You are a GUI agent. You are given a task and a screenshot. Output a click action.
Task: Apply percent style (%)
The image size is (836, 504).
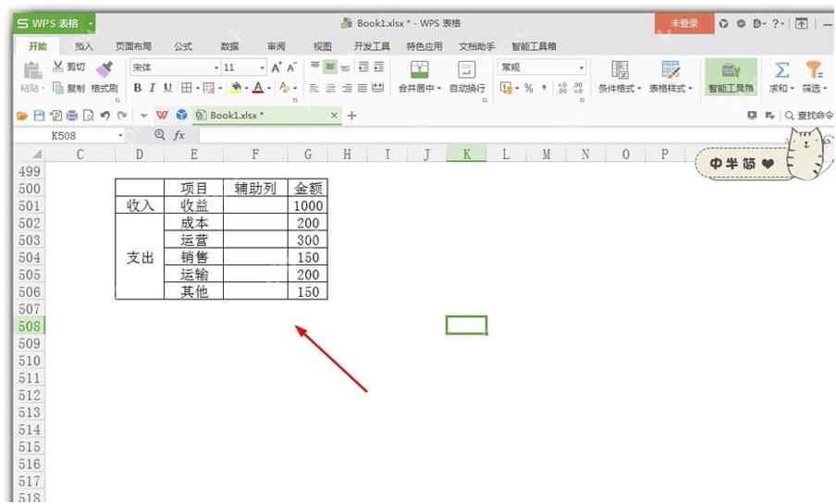click(x=528, y=88)
